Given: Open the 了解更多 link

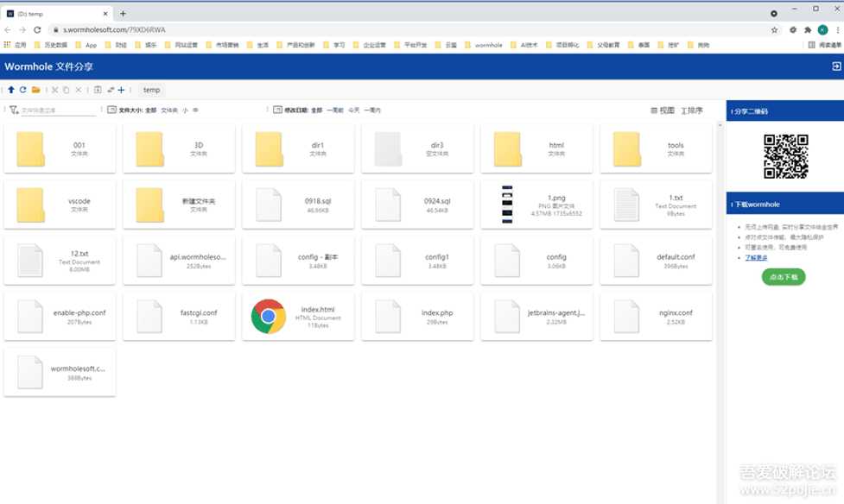Looking at the screenshot, I should [756, 257].
